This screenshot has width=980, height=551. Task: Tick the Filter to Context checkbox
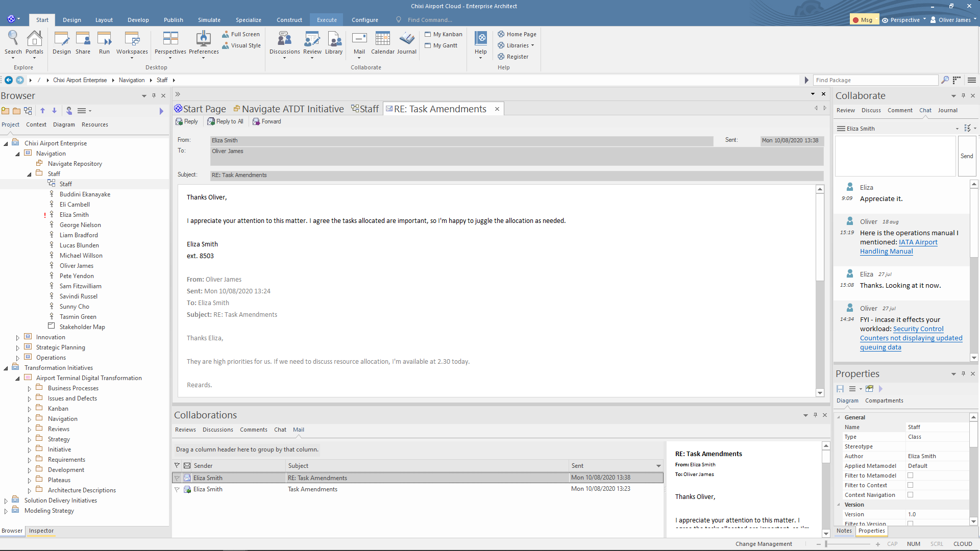[910, 485]
